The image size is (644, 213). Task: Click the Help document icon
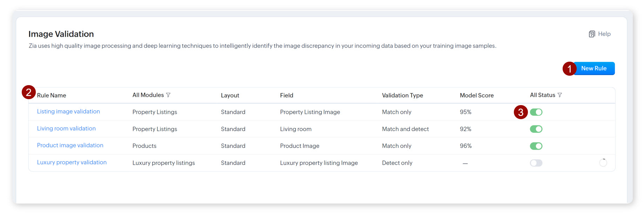pos(592,34)
